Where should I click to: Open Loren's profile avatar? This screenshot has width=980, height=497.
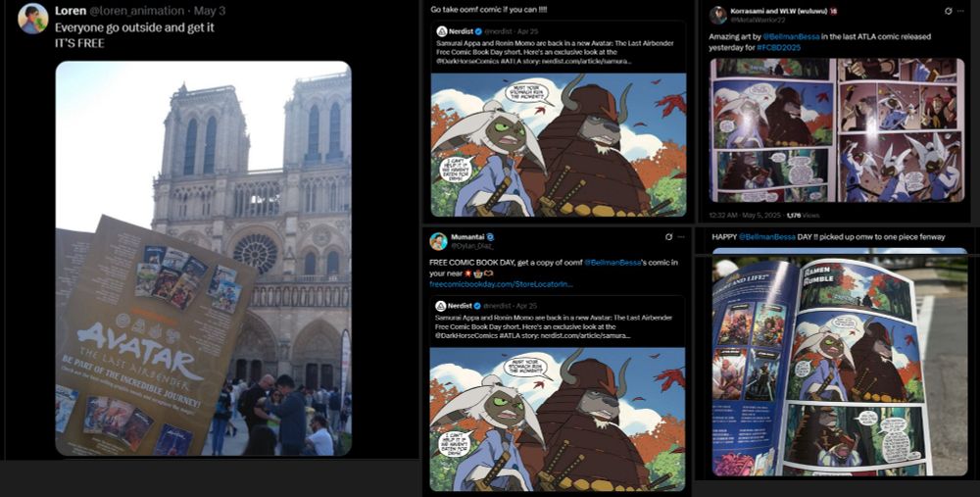click(x=33, y=18)
